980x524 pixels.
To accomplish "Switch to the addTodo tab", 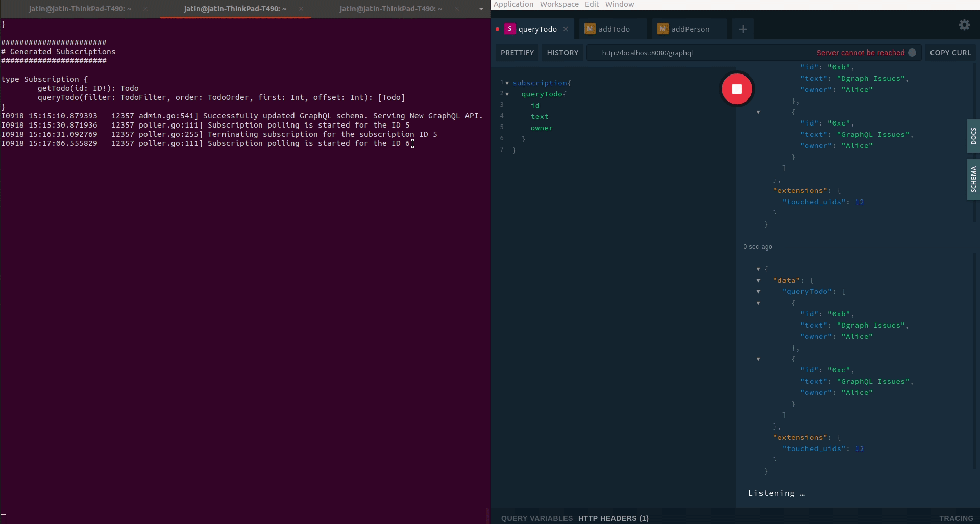I will (x=613, y=29).
